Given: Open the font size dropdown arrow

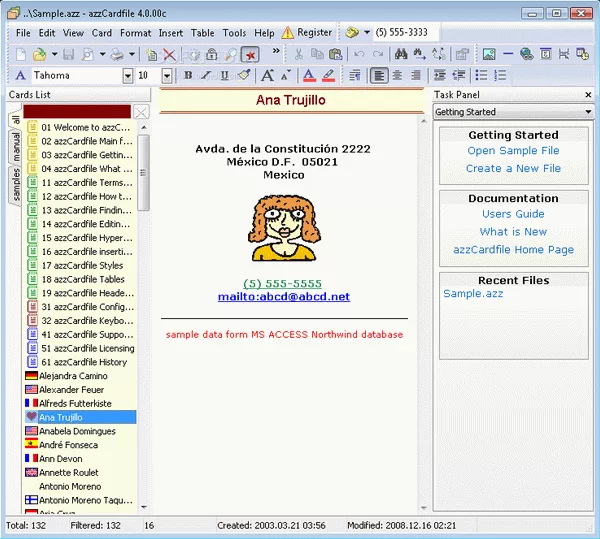Looking at the screenshot, I should (167, 76).
